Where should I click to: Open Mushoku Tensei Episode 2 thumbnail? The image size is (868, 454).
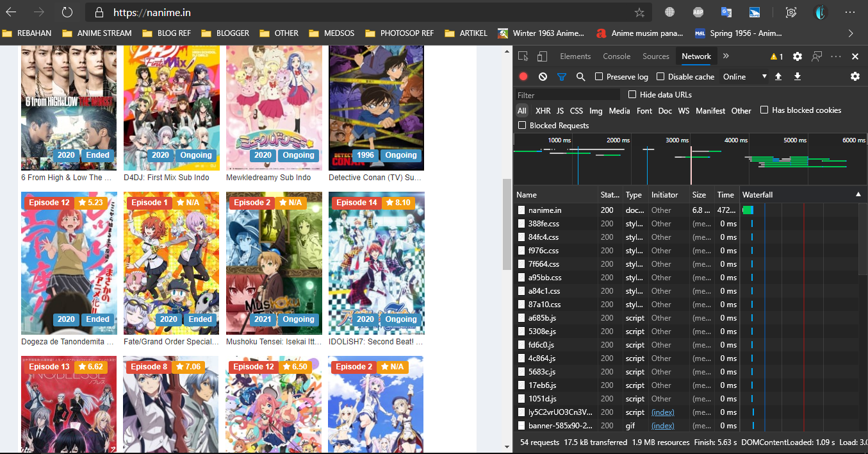[x=274, y=263]
